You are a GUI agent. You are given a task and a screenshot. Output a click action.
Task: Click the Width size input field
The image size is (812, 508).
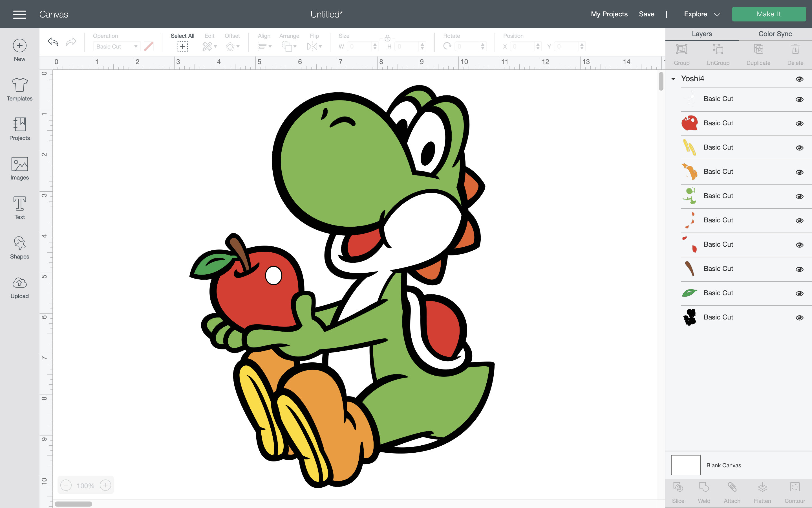pos(360,46)
